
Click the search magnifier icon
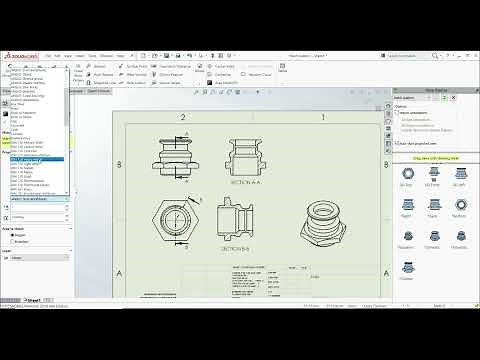(435, 56)
